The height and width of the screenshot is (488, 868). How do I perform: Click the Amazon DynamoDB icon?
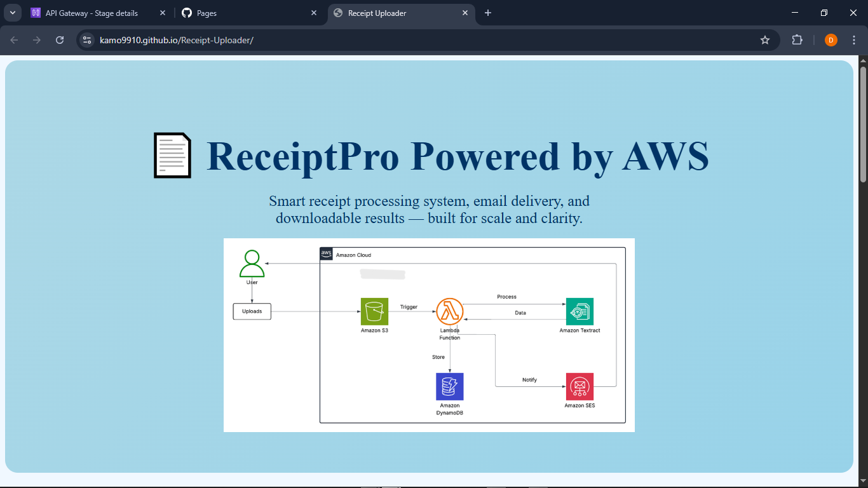[x=450, y=386]
